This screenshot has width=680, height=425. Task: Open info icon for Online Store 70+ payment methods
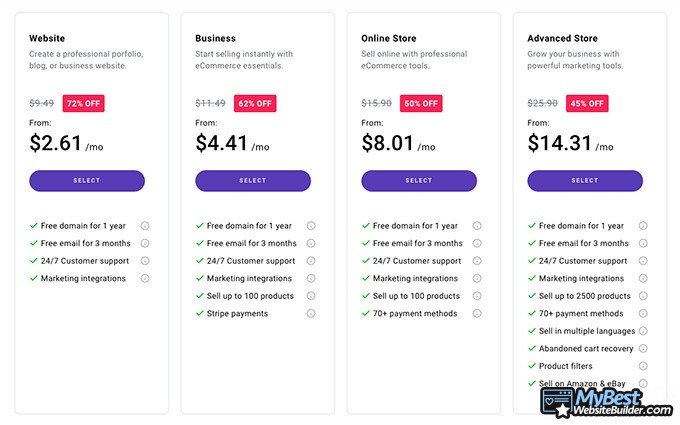click(477, 313)
